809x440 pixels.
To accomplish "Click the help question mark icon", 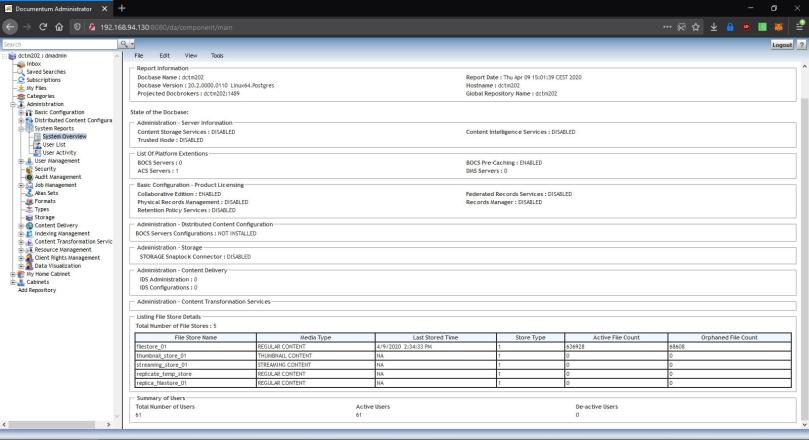I will click(803, 45).
